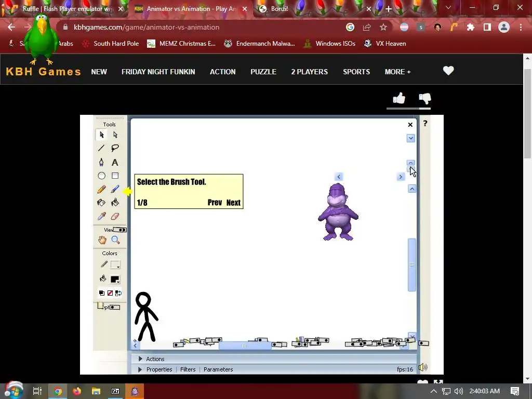Set colors to black and white
This screenshot has height=399, width=532.
(101, 293)
